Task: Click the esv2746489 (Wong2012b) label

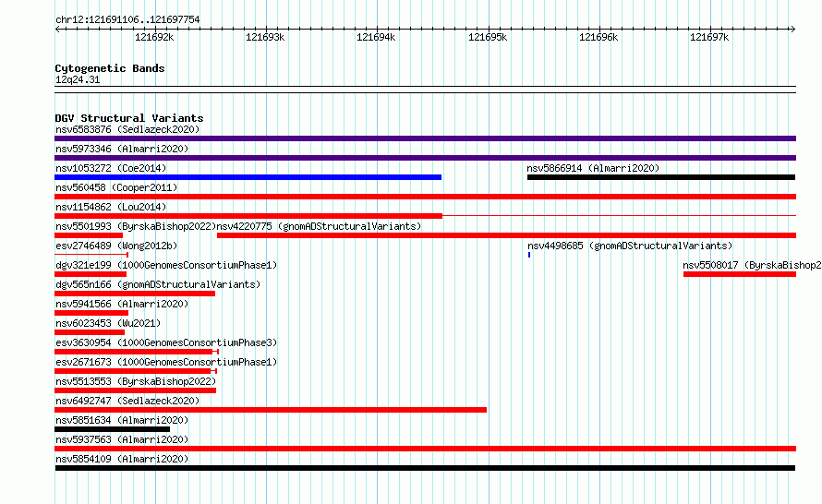Action: [116, 246]
